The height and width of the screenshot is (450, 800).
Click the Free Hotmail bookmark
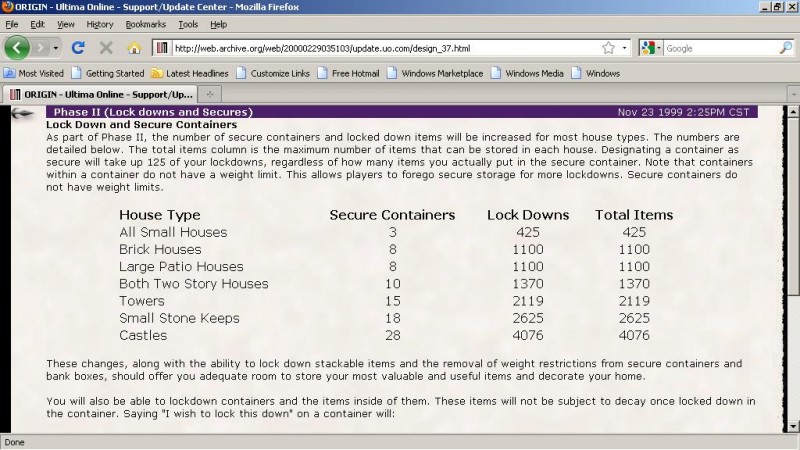pos(348,73)
